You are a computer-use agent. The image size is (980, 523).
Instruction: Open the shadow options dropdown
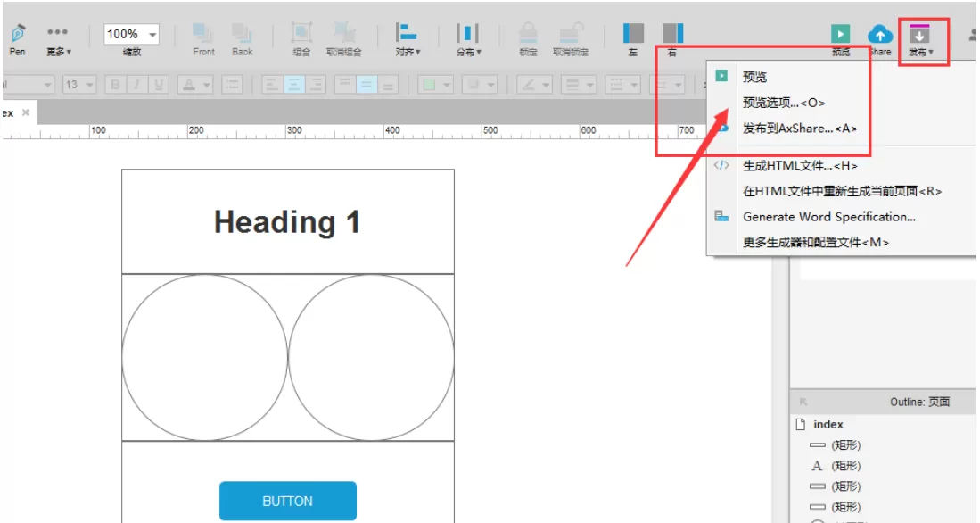tap(480, 85)
